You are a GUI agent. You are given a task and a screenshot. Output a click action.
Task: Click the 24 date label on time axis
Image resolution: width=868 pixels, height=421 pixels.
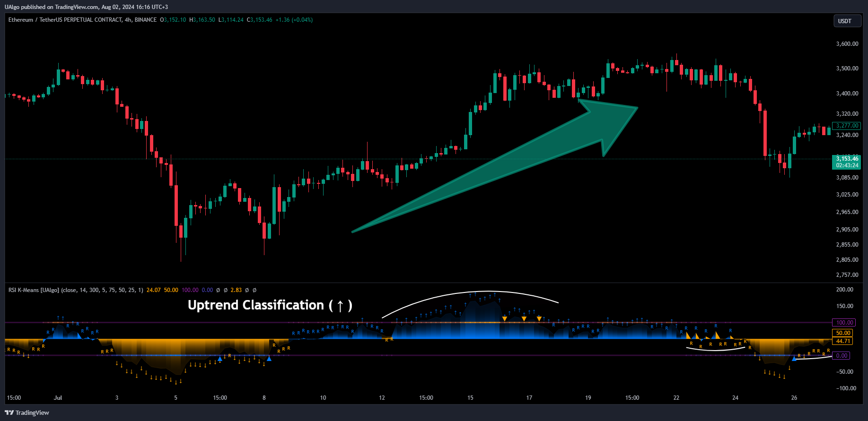click(735, 398)
